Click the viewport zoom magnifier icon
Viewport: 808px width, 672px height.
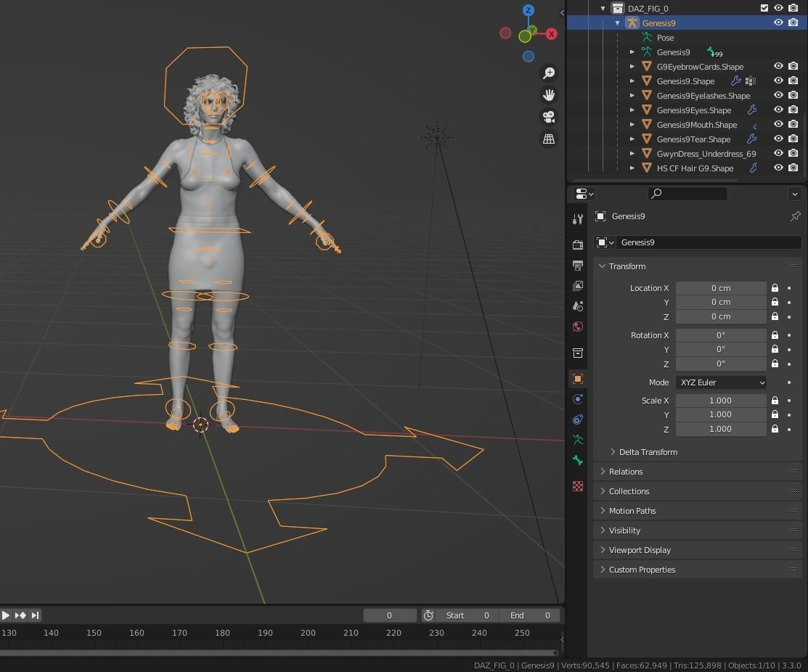point(549,73)
